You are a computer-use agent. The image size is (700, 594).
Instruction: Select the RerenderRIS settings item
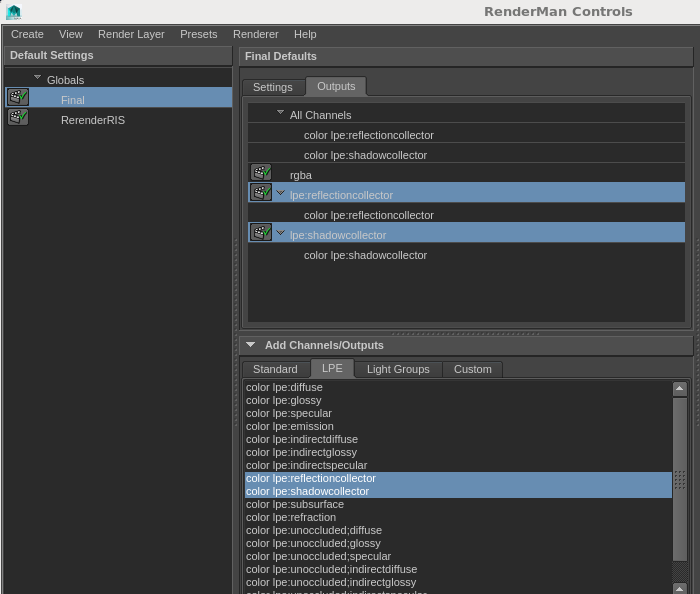93,120
